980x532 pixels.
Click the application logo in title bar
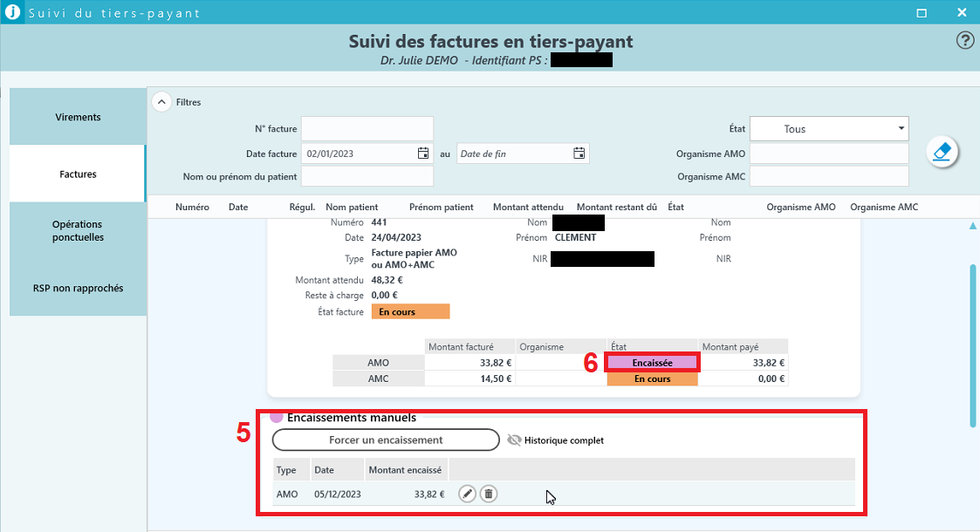coord(12,13)
